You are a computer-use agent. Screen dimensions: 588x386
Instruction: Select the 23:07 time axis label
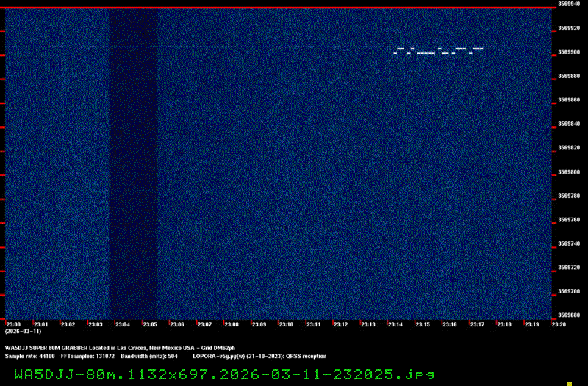click(x=204, y=324)
